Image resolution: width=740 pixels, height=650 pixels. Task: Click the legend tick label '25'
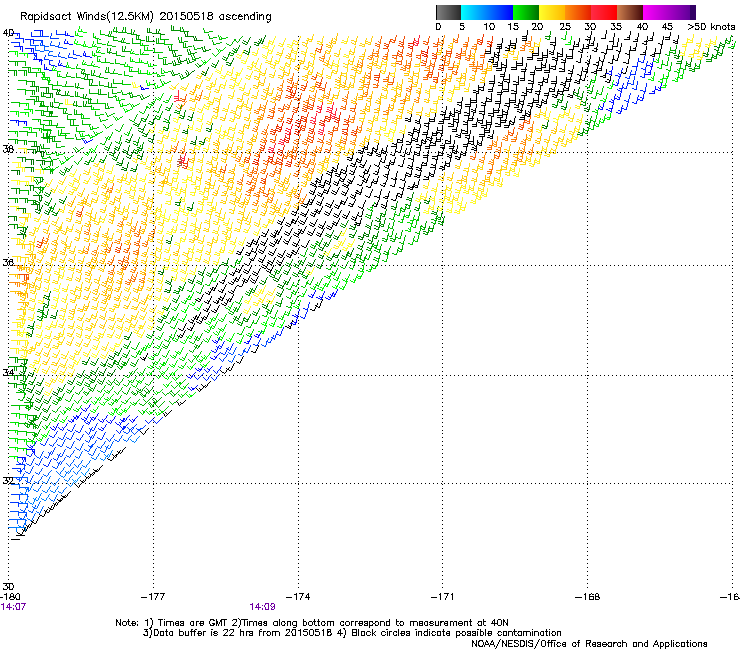pyautogui.click(x=565, y=27)
